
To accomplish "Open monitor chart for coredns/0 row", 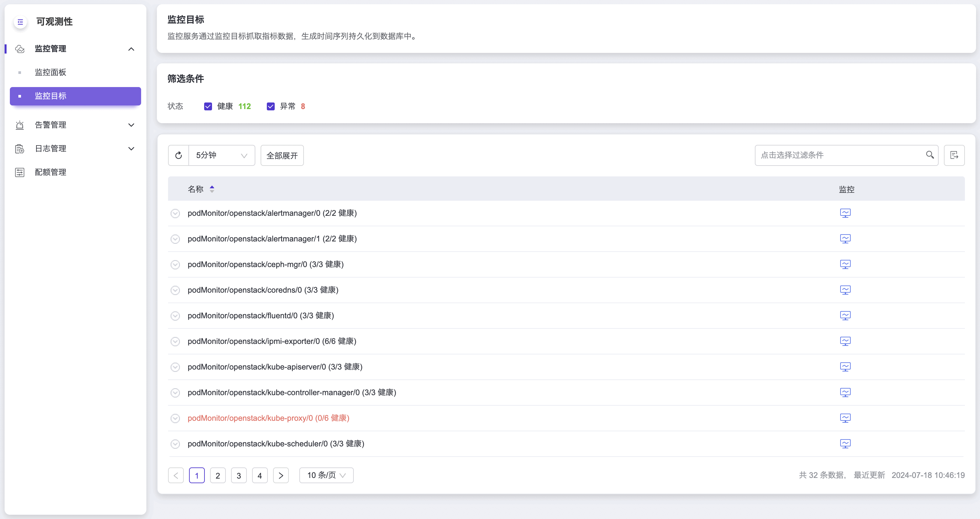I will (845, 290).
